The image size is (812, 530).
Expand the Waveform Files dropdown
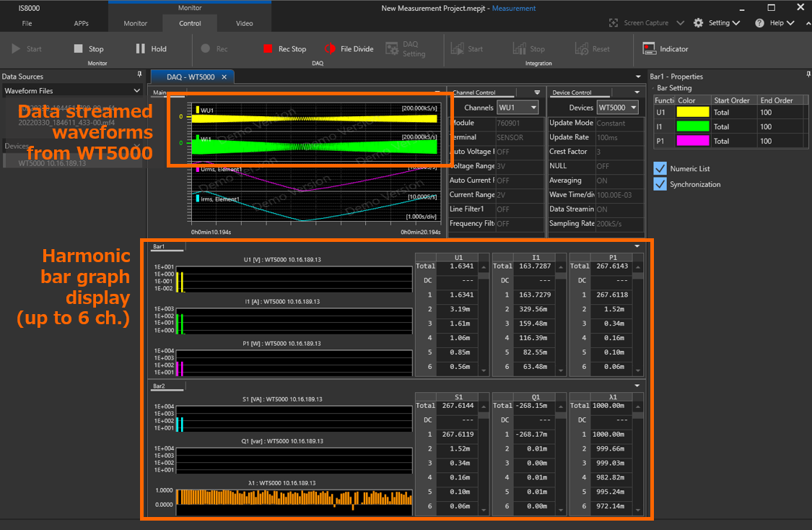(x=136, y=91)
